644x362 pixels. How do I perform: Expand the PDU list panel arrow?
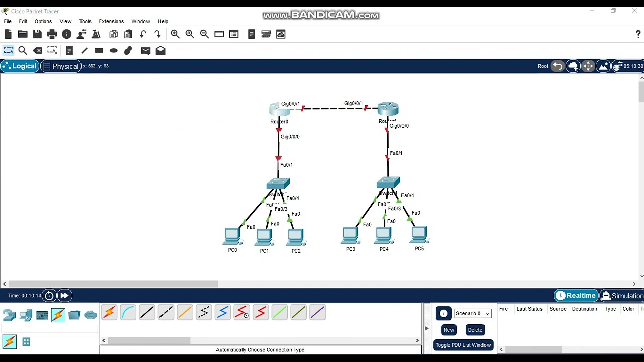(x=427, y=329)
